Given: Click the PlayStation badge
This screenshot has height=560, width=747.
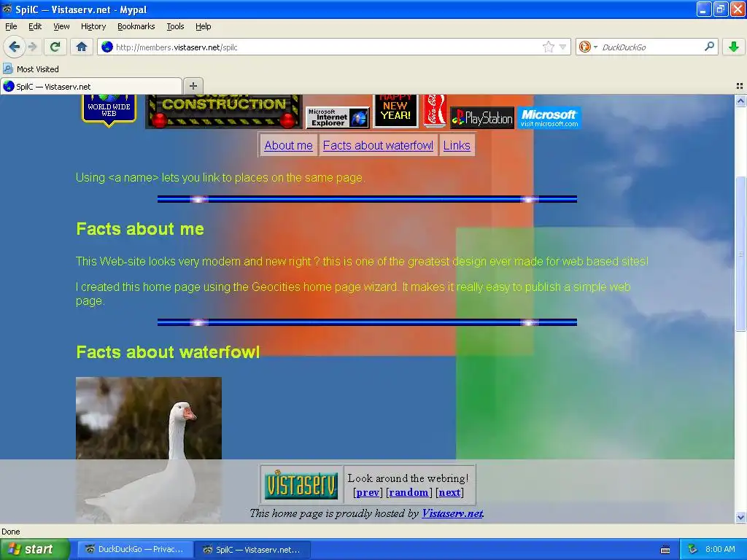Looking at the screenshot, I should click(x=482, y=117).
